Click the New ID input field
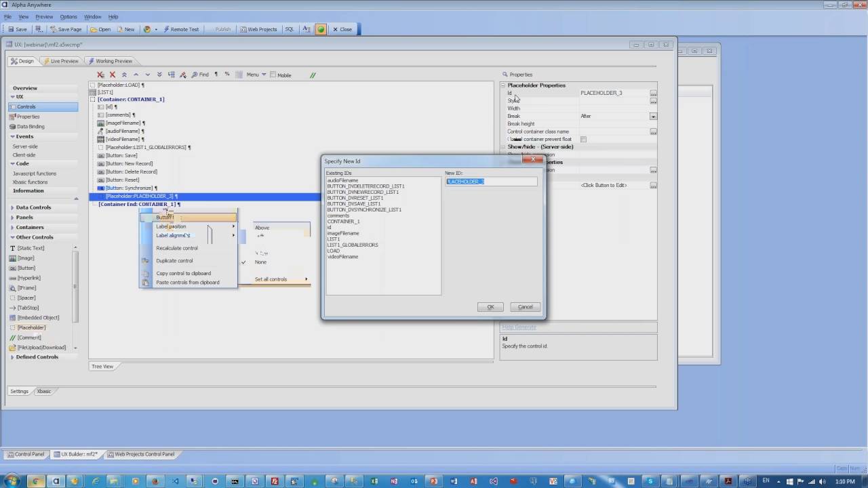Viewport: 868px width, 488px height. pyautogui.click(x=491, y=182)
